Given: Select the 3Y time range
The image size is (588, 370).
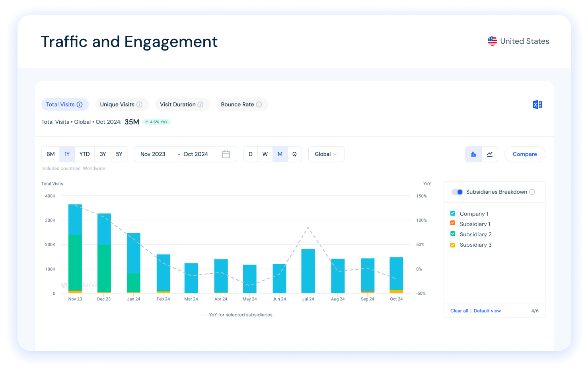Looking at the screenshot, I should click(102, 154).
